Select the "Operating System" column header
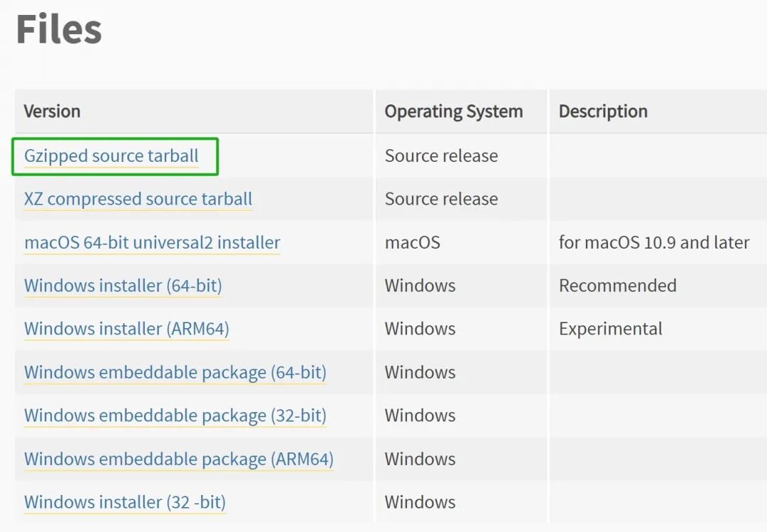The image size is (767, 532). 453,112
